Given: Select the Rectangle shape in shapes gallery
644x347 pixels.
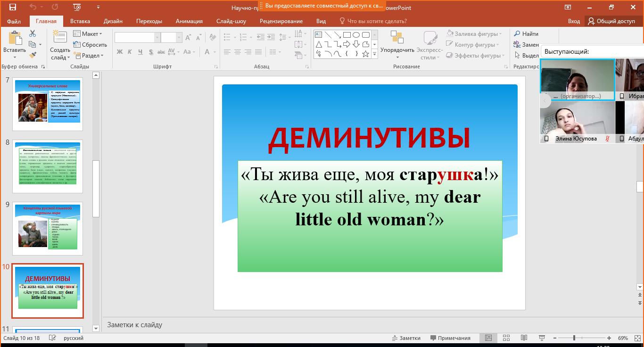Looking at the screenshot, I should coord(347,34).
